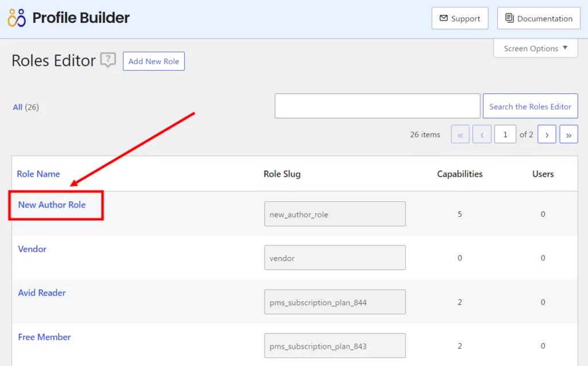Image resolution: width=588 pixels, height=366 pixels.
Task: Expand the Screen Options dropdown
Action: pyautogui.click(x=536, y=48)
